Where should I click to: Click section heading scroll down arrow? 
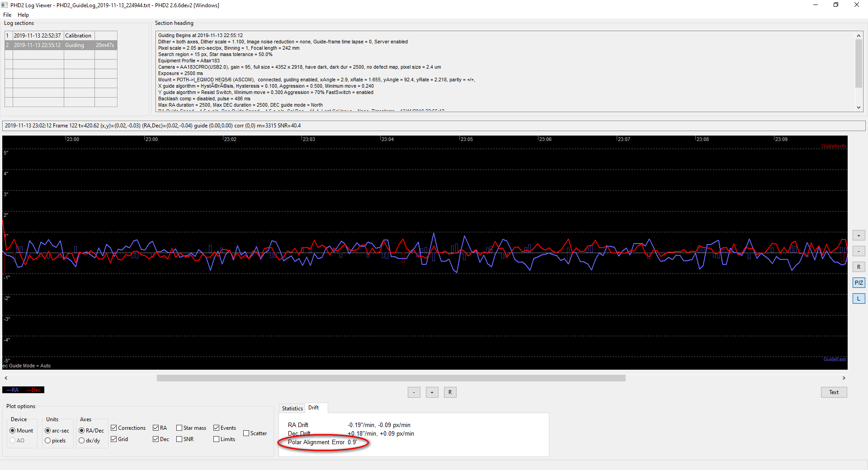pos(859,108)
